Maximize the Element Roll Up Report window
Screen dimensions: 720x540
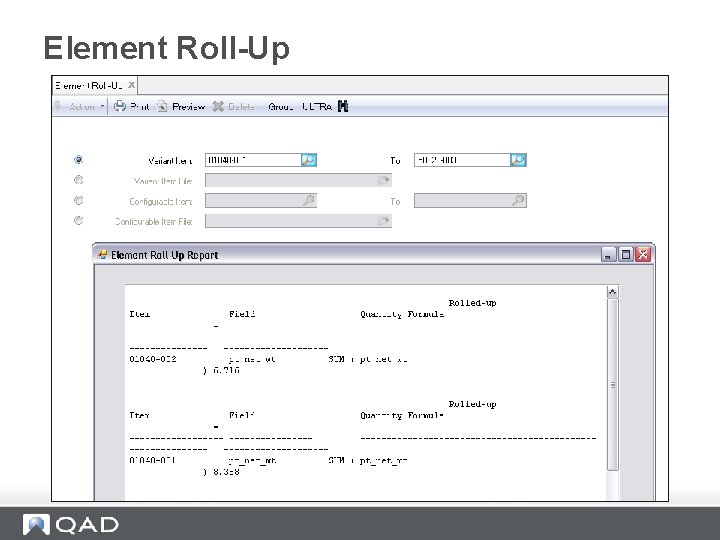(625, 254)
